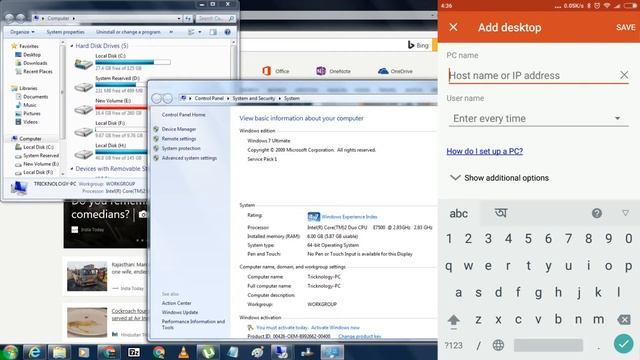Collapse Devices with Removable Storage group
640x360 pixels.
click(x=72, y=169)
